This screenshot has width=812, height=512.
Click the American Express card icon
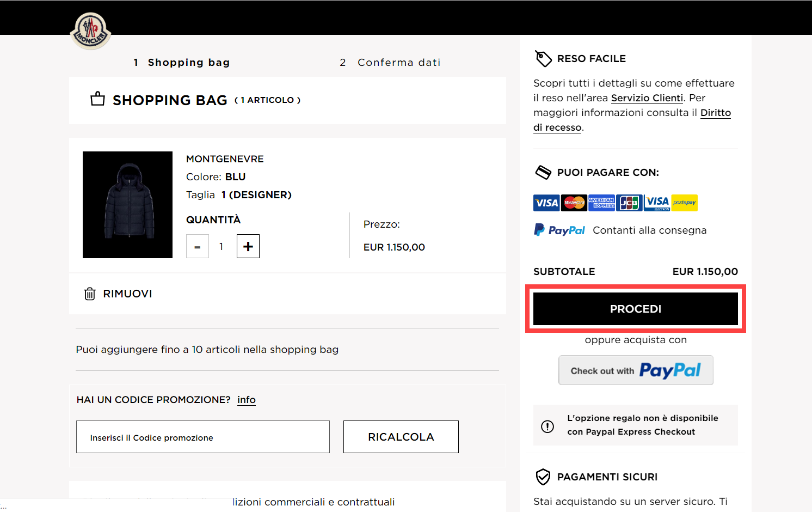(602, 203)
